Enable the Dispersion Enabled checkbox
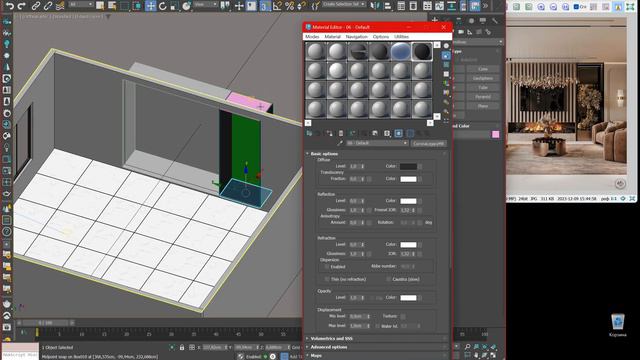Screen dimensions: 640x360 tap(327, 267)
